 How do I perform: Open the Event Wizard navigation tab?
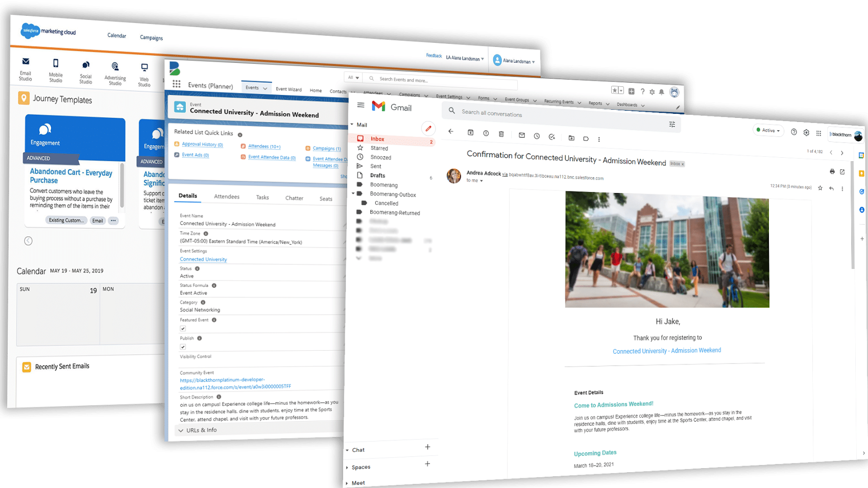pos(288,89)
